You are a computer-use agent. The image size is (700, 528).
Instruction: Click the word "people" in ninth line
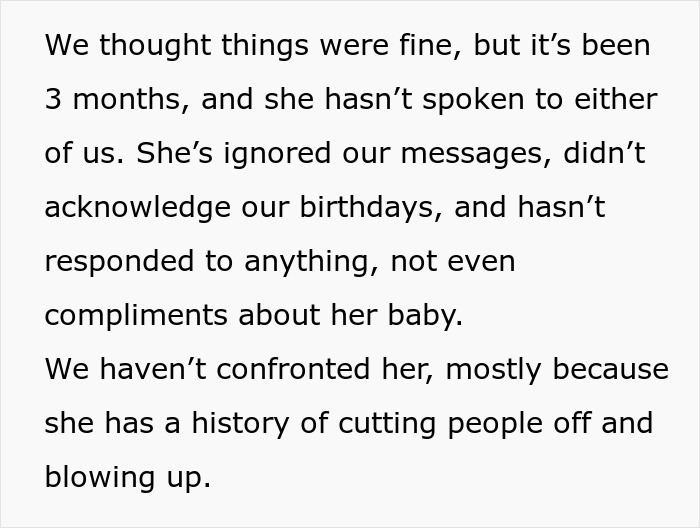[x=495, y=424]
